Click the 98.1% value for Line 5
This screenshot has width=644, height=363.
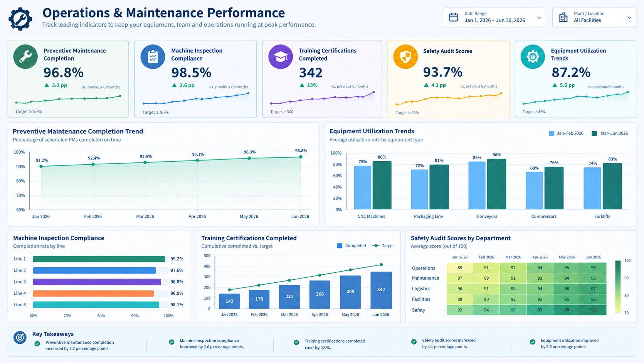[177, 305]
